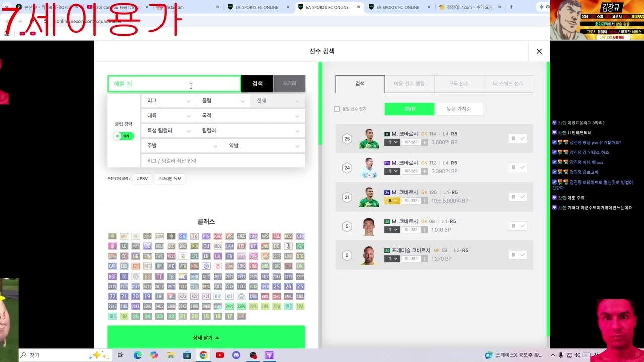
Task: Select the KHD class icon
Action: tap(218, 236)
